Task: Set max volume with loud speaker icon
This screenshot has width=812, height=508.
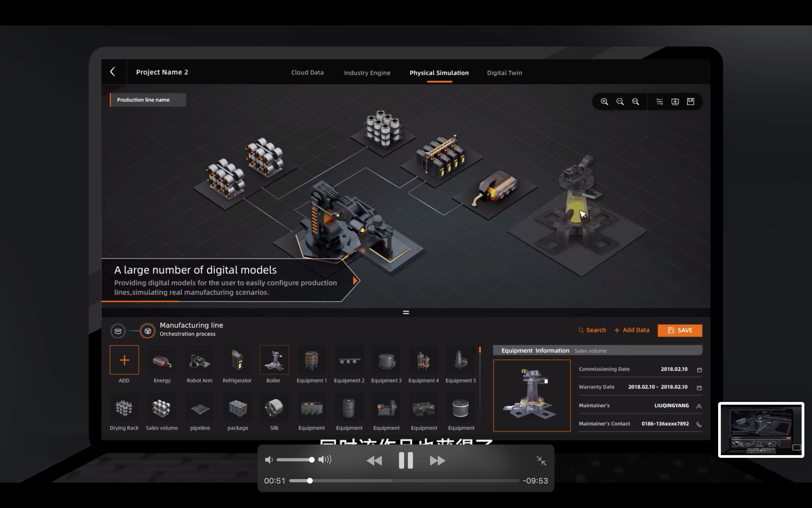Action: (x=325, y=460)
